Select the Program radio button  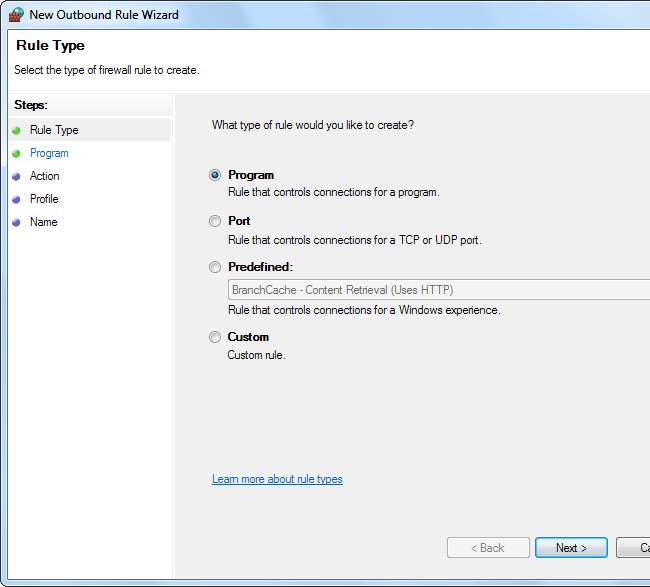click(215, 175)
